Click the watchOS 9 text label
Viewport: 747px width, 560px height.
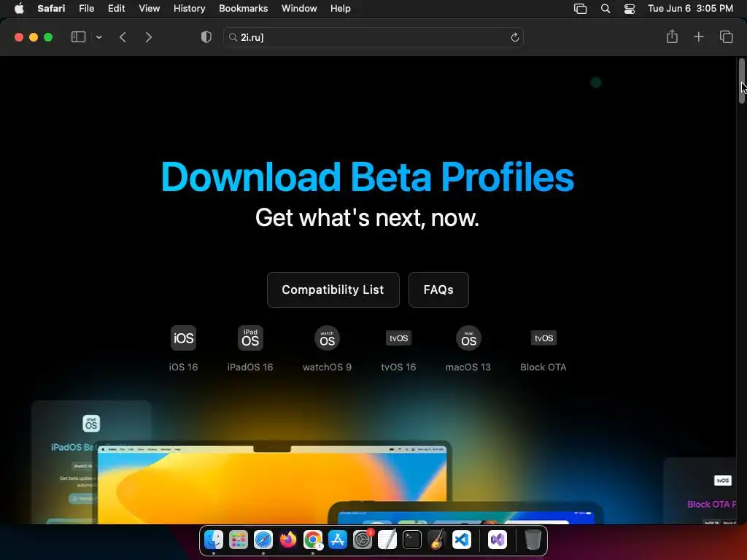point(327,367)
